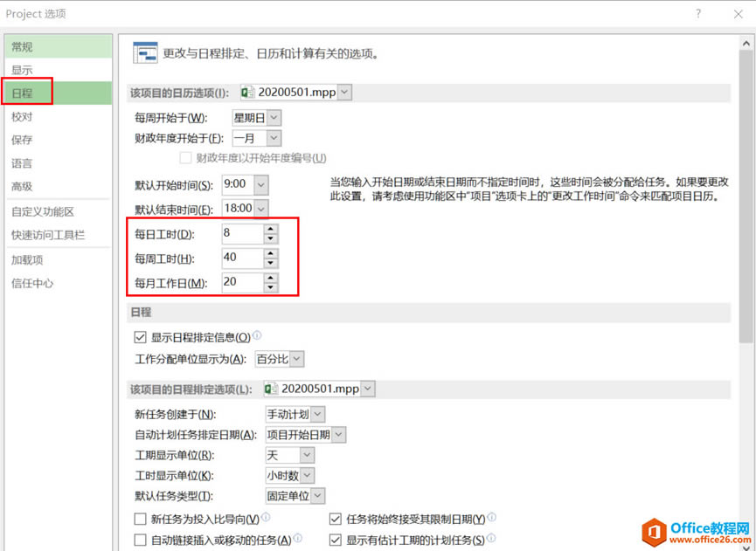Toggle 显示有估计工期的计划任务 checkbox
The height and width of the screenshot is (551, 756).
tap(335, 540)
